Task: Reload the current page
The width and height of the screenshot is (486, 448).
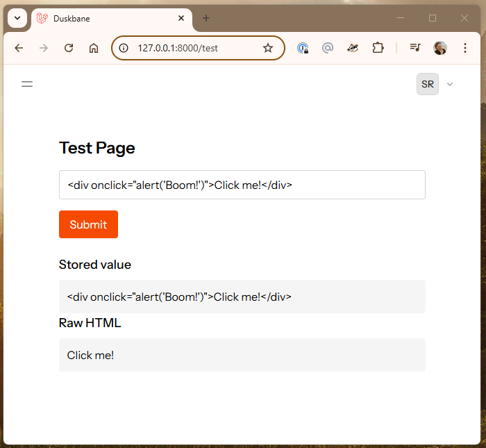Action: click(x=69, y=48)
